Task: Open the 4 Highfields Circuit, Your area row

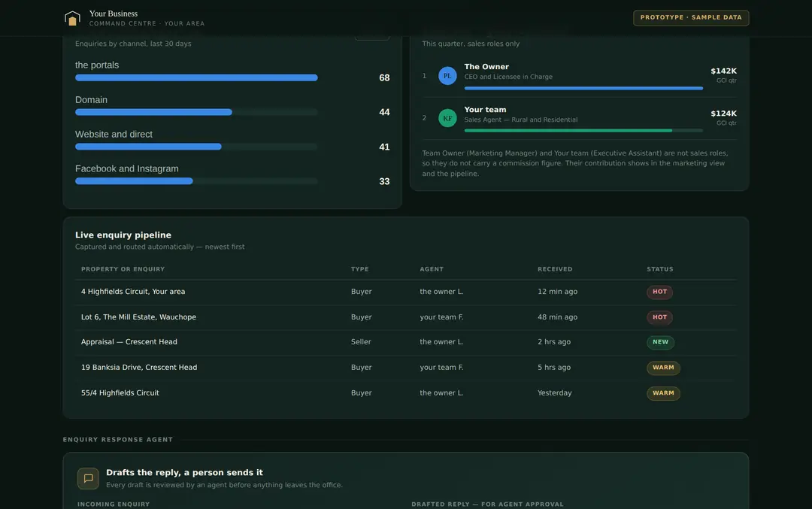Action: [406, 292]
